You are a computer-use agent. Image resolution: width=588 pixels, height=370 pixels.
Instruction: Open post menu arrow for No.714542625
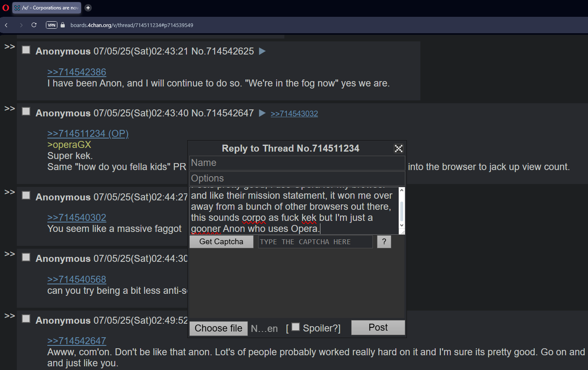click(263, 51)
